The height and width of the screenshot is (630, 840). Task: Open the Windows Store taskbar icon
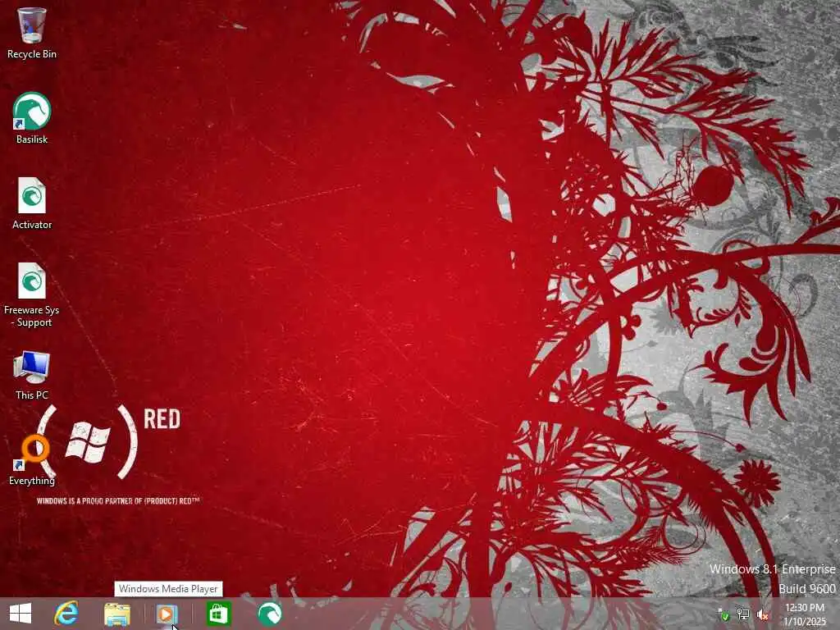point(218,614)
